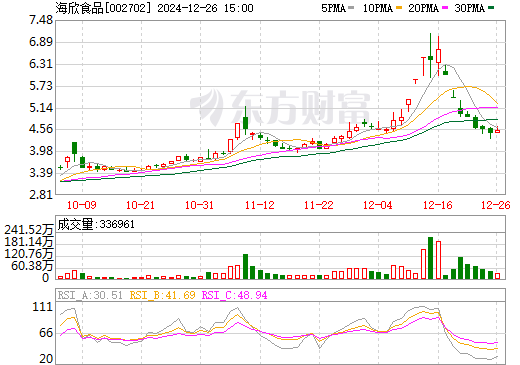Click the 5.14 price axis label
This screenshot has width=520, height=365.
coord(41,108)
